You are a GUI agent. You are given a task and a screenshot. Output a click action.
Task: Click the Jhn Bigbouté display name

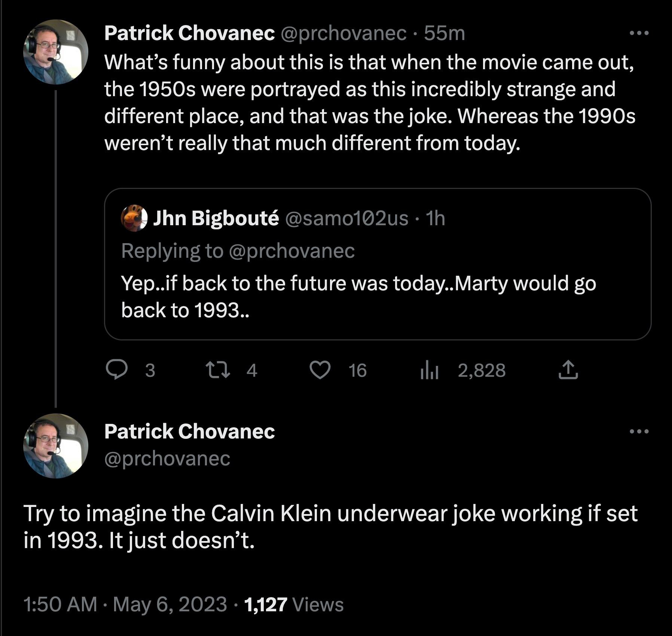tap(216, 218)
